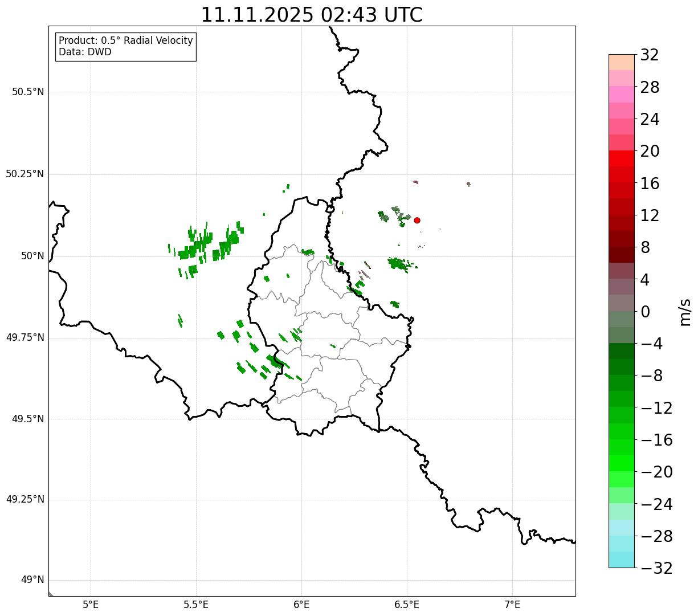Click the colorbar tick value 12
The image size is (698, 616).
point(650,215)
